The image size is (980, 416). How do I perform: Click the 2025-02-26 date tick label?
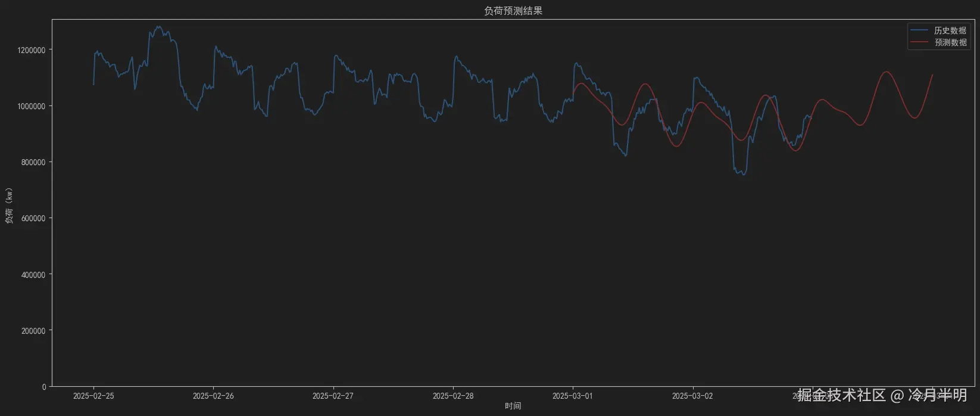[213, 396]
